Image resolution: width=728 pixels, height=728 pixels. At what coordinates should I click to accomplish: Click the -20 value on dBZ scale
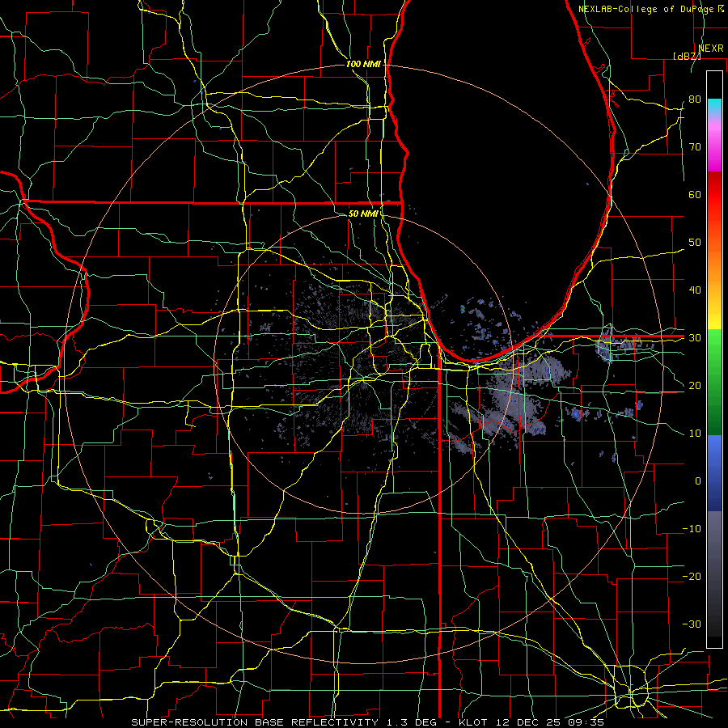pyautogui.click(x=692, y=576)
